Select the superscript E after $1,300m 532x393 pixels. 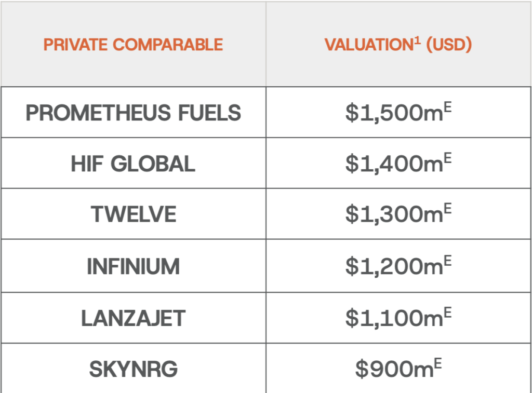tap(448, 208)
